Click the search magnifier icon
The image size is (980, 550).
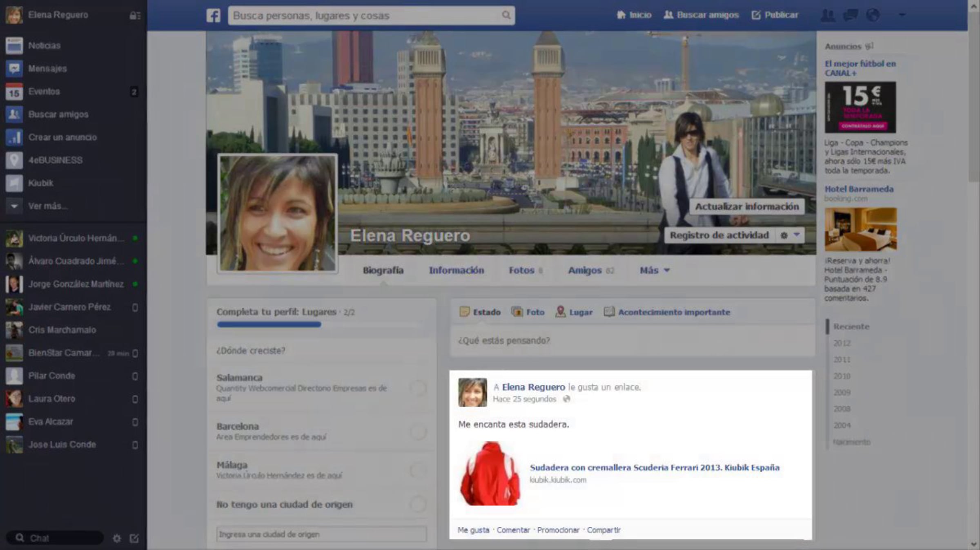coord(506,15)
